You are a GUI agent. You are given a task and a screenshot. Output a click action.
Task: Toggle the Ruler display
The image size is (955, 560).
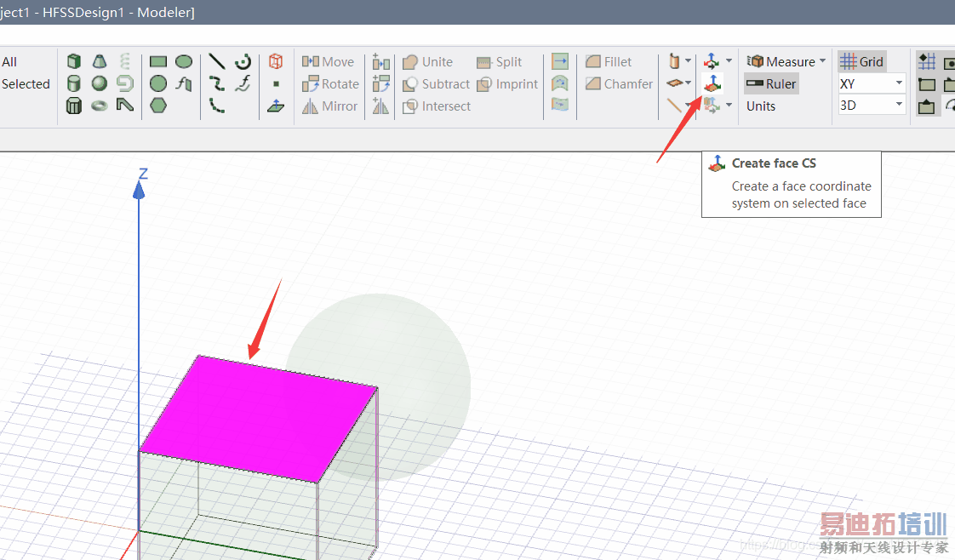[x=771, y=83]
